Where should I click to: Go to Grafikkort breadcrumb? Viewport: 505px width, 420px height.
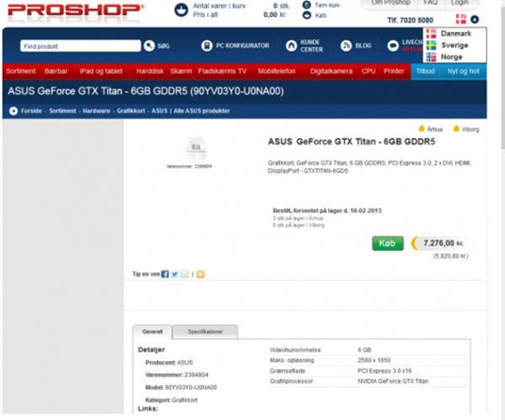pyautogui.click(x=131, y=111)
